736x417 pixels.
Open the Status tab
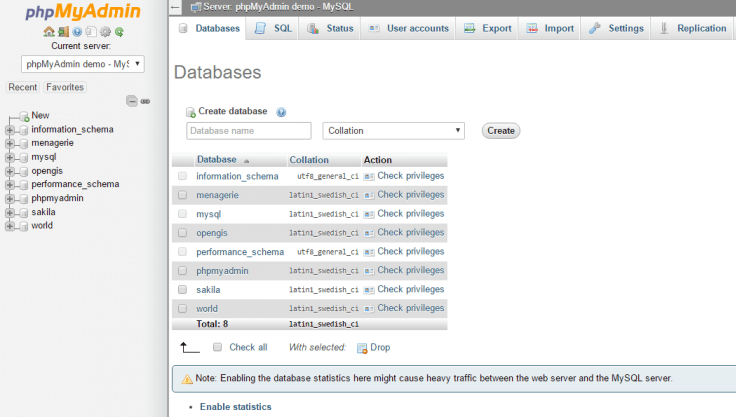tap(330, 28)
